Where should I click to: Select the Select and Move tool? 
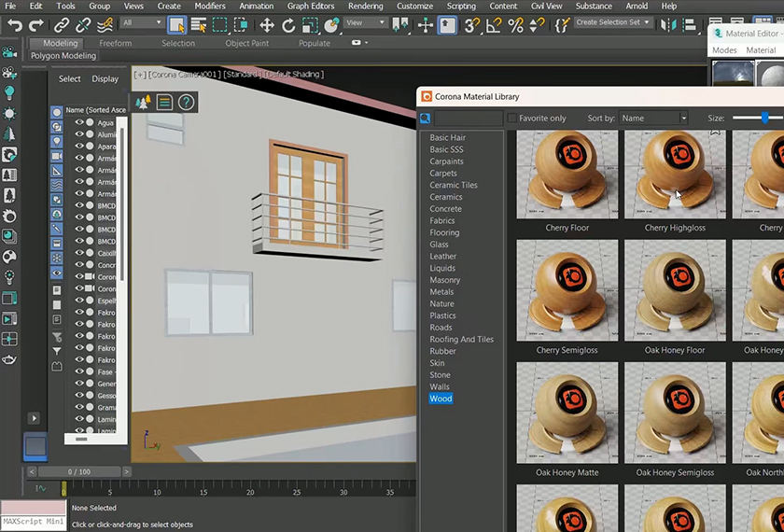(267, 24)
